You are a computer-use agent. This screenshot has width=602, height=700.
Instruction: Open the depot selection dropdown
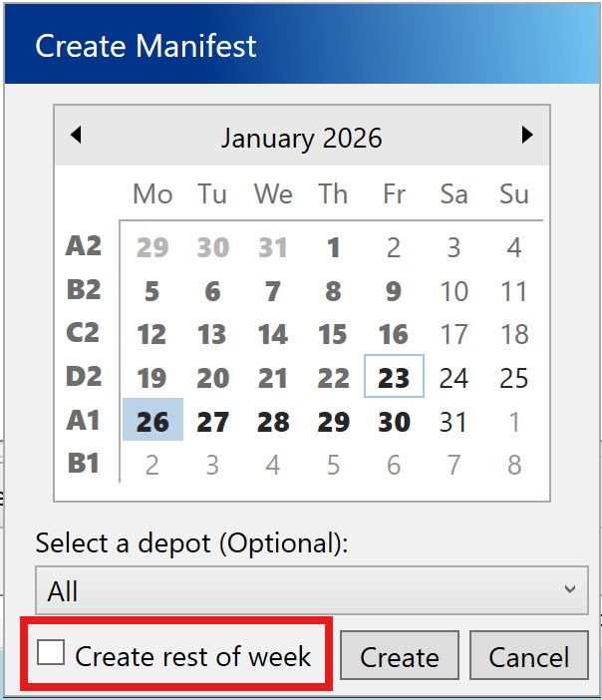click(x=311, y=591)
